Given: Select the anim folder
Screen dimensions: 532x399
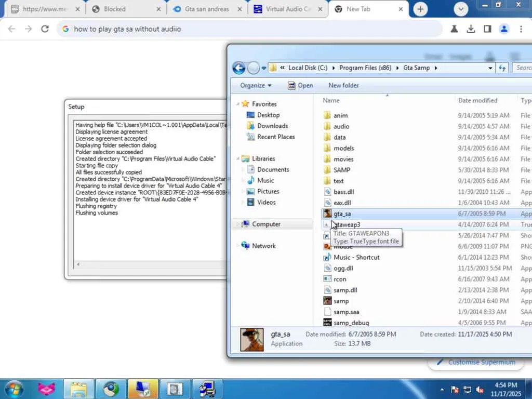Looking at the screenshot, I should click(x=340, y=116).
